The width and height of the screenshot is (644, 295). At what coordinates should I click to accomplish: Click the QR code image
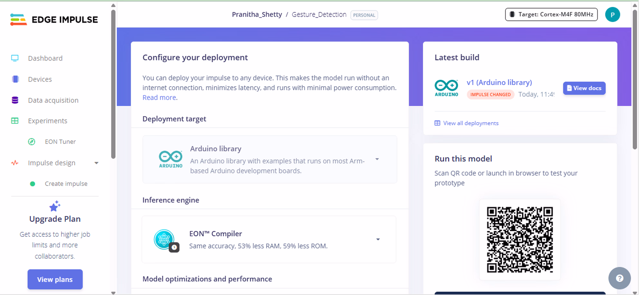[x=520, y=240]
